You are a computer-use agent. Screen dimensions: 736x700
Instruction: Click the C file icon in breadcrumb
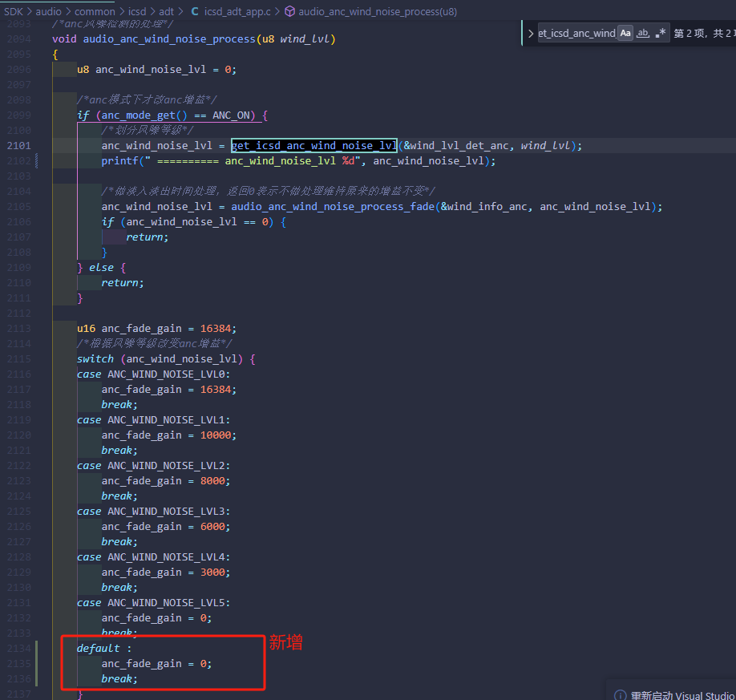[195, 12]
